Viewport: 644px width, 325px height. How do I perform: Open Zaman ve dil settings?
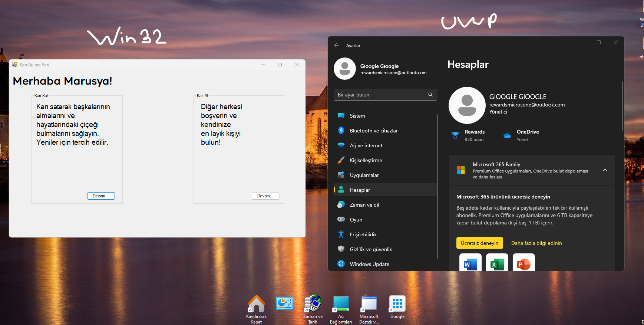pyautogui.click(x=385, y=204)
